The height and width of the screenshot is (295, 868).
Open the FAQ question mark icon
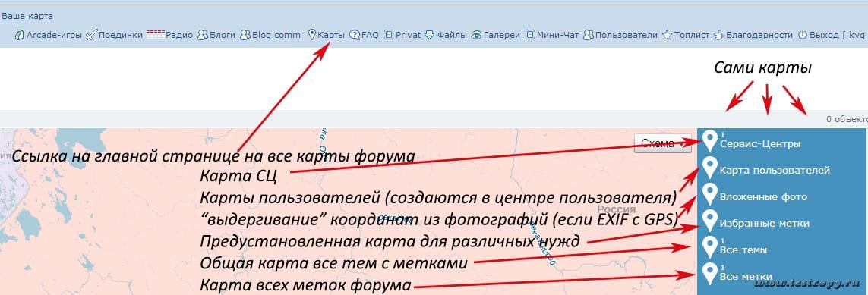(355, 35)
